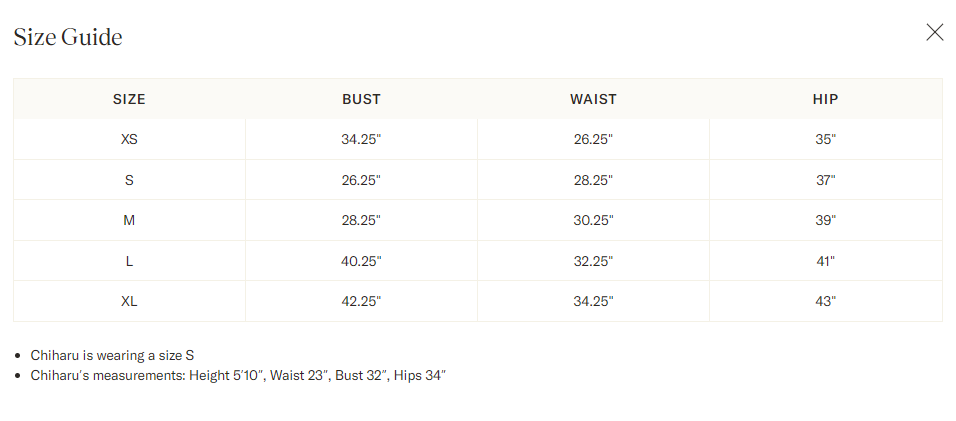Click the M size row label
956x421 pixels.
129,221
